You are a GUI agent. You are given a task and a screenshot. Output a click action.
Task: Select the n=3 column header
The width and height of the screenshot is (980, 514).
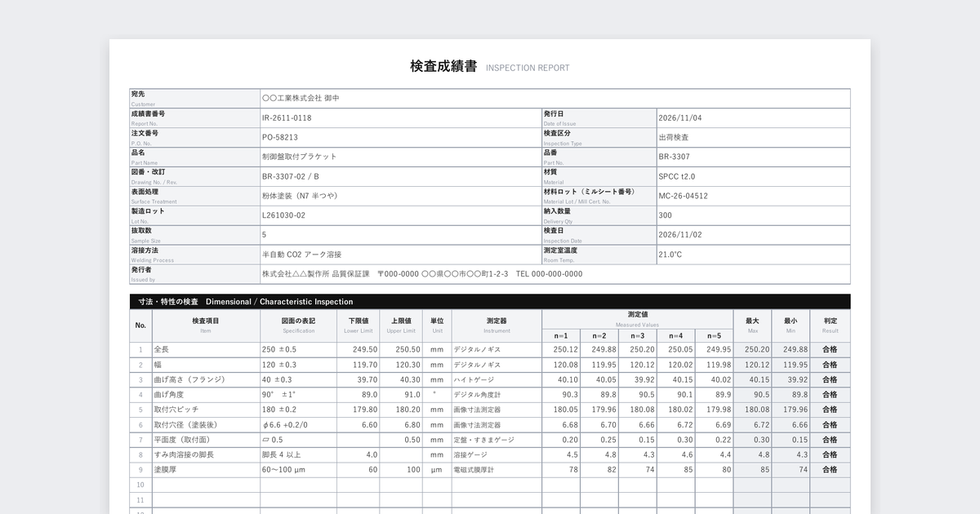pyautogui.click(x=638, y=335)
